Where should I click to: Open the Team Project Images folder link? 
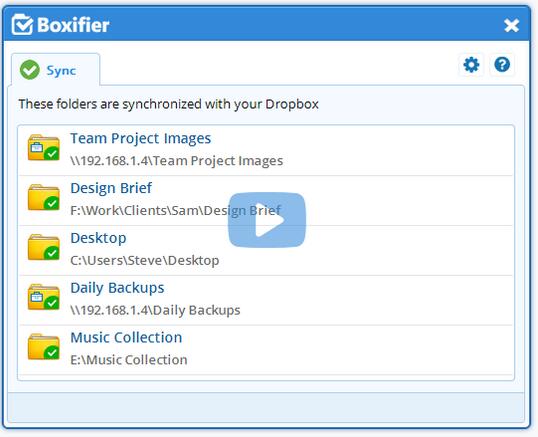[140, 139]
